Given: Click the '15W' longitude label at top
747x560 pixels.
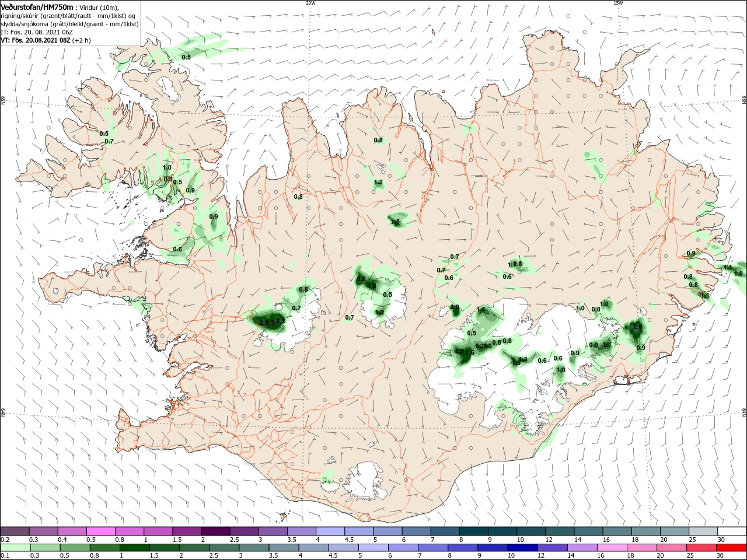Looking at the screenshot, I should point(618,3).
